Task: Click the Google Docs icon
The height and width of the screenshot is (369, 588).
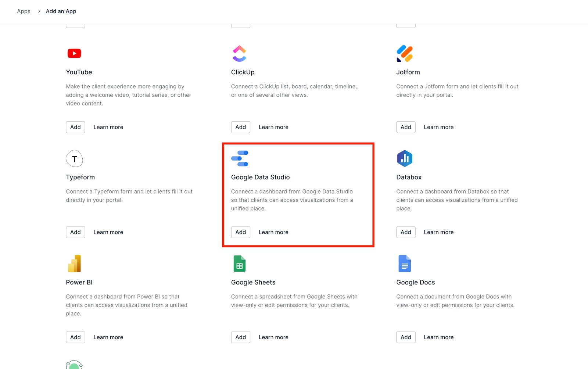Action: tap(405, 264)
